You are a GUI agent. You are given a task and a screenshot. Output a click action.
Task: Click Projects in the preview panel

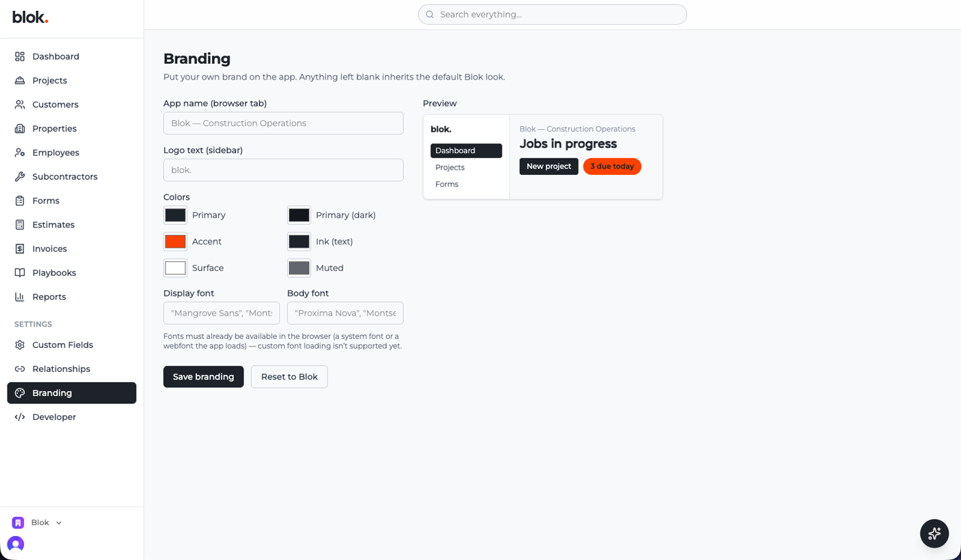pos(466,167)
